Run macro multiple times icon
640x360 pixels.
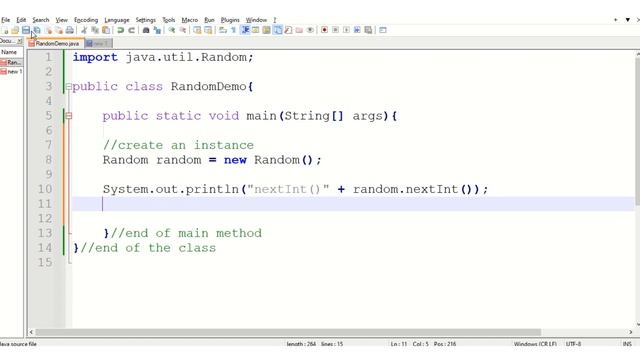click(x=357, y=30)
